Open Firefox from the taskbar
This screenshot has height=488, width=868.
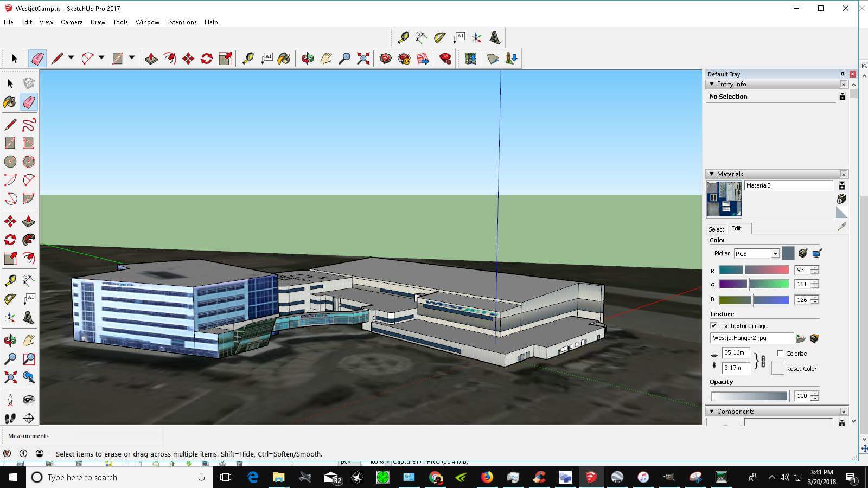coord(487,478)
